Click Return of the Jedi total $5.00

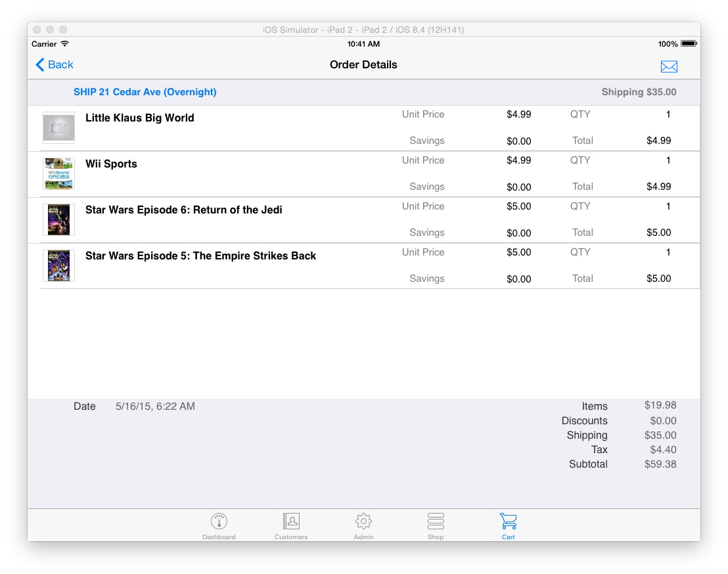coord(658,232)
